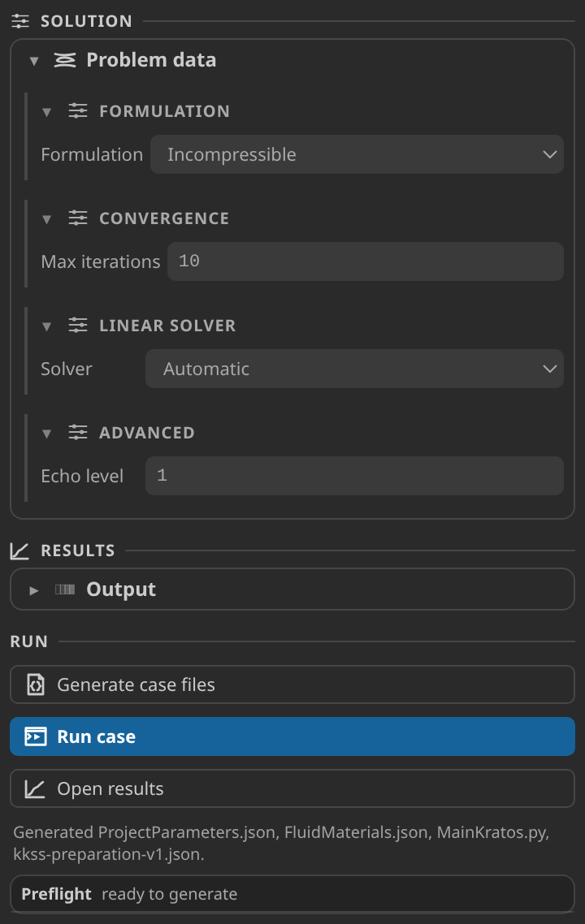Click the FORMULATION group heading
This screenshot has width=585, height=924.
(x=164, y=111)
